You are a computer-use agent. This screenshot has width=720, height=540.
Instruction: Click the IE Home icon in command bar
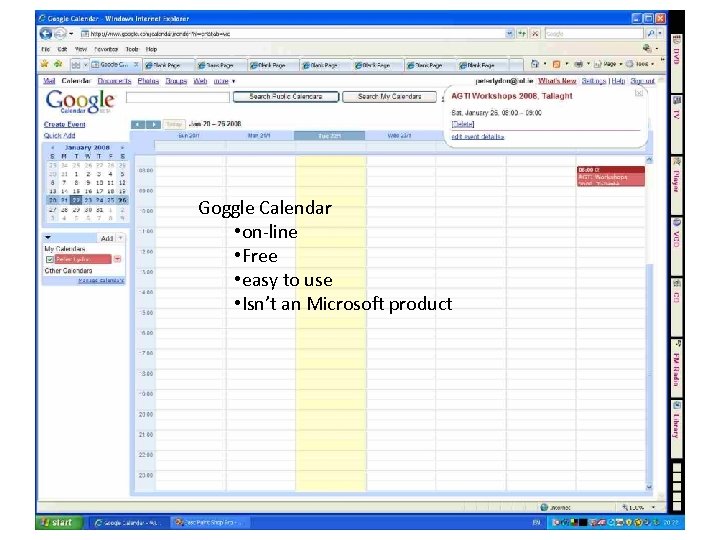coord(534,64)
